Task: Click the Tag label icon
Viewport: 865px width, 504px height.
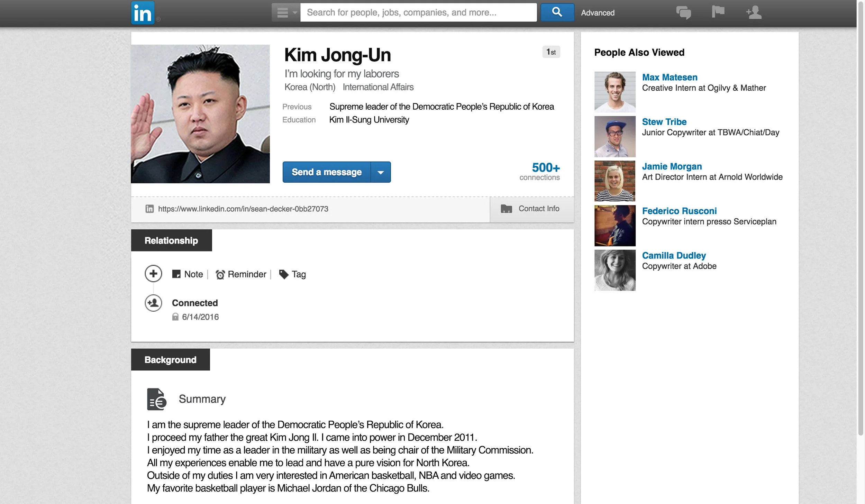Action: pyautogui.click(x=284, y=274)
